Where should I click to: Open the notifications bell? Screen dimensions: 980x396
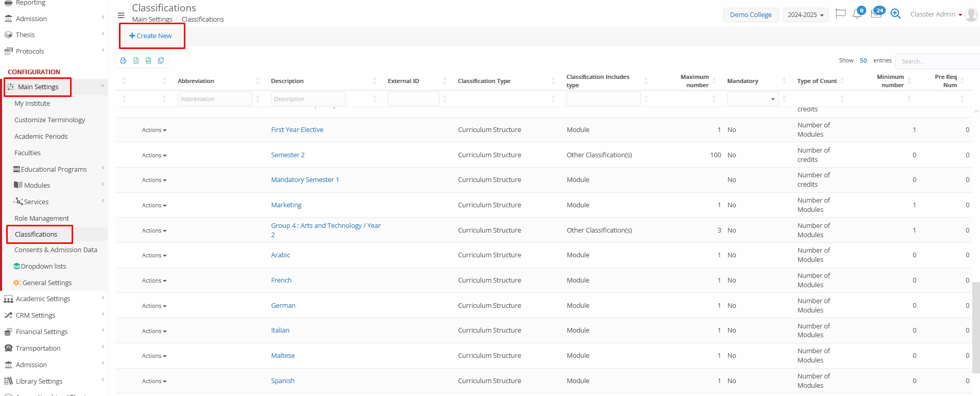click(857, 14)
